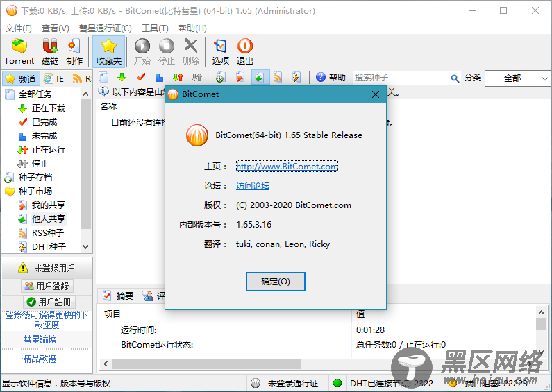
Task: Click the sidebar tree scroll-up arrow
Action: click(85, 94)
